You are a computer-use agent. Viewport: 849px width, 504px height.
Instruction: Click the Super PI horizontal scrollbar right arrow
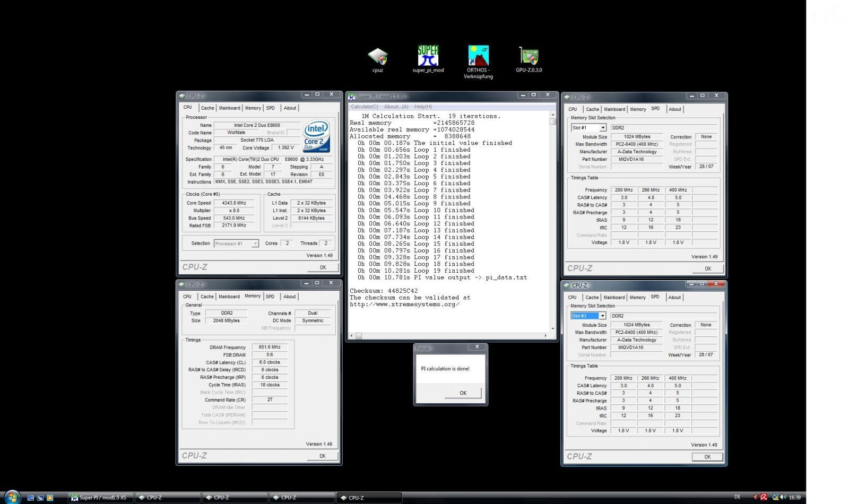pyautogui.click(x=545, y=335)
